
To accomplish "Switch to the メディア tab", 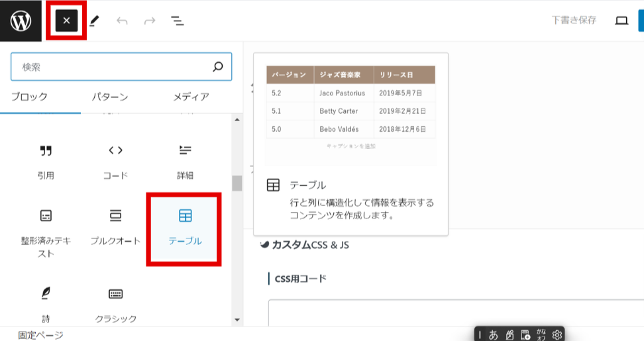I will coord(191,97).
